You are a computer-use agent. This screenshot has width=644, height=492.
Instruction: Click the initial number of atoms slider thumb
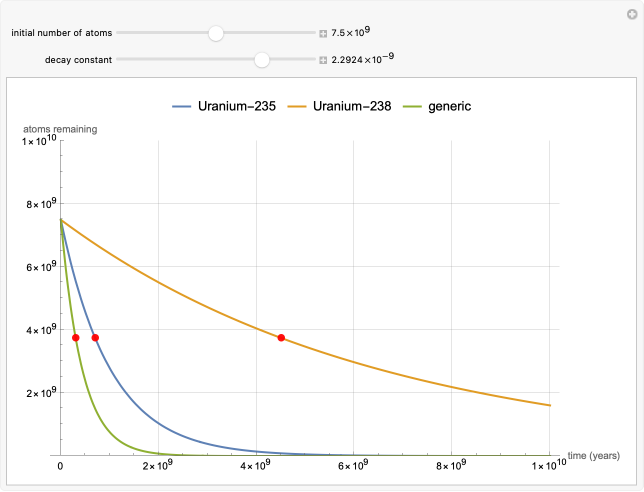pyautogui.click(x=216, y=33)
